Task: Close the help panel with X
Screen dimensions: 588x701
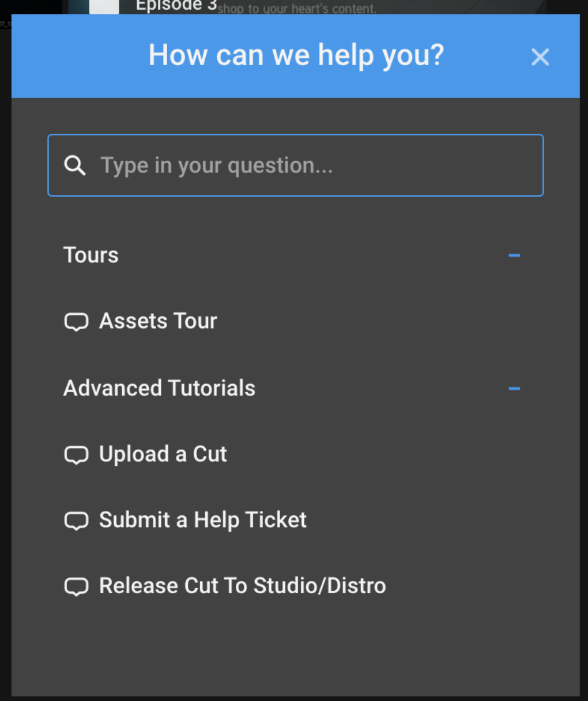Action: point(540,57)
